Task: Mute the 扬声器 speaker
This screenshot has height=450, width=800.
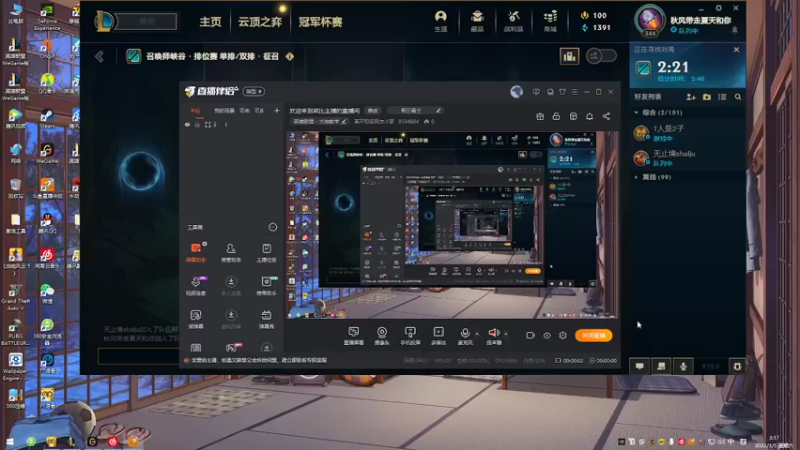Action: coord(494,336)
